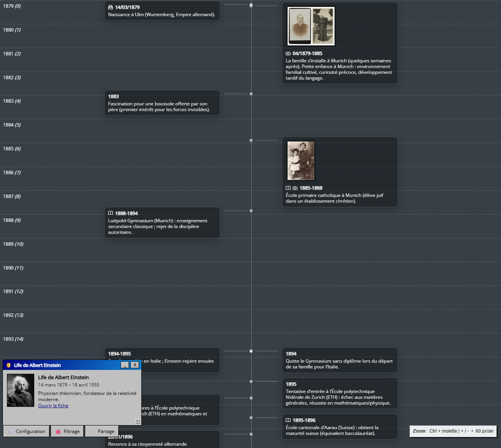Viewport: 501px width, 448px height.
Task: Click the book icon on the 1885-1888 school card
Action: pos(288,188)
